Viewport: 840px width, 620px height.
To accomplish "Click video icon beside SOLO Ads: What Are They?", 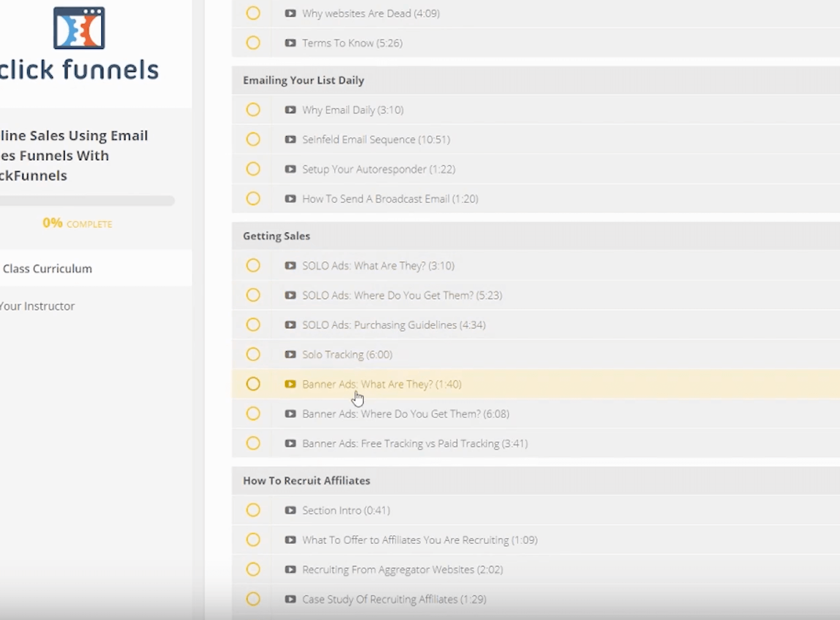I will 290,265.
